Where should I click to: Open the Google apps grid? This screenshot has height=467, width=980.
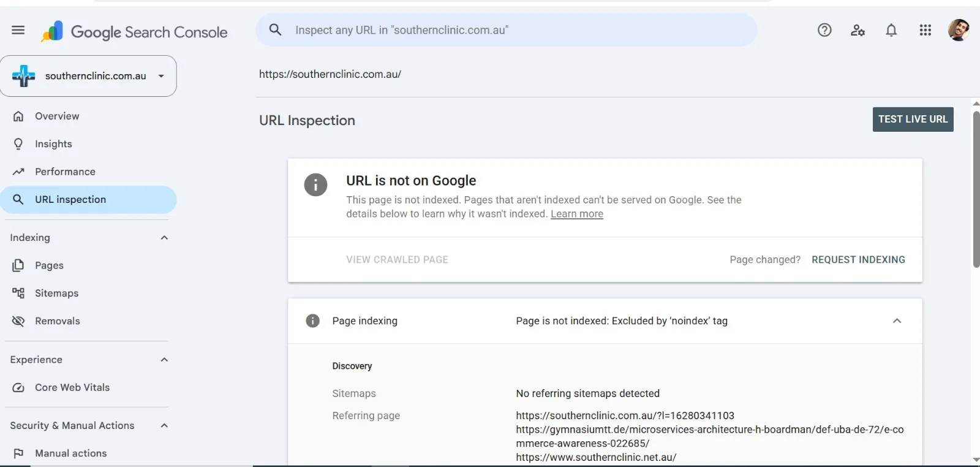[x=925, y=30]
